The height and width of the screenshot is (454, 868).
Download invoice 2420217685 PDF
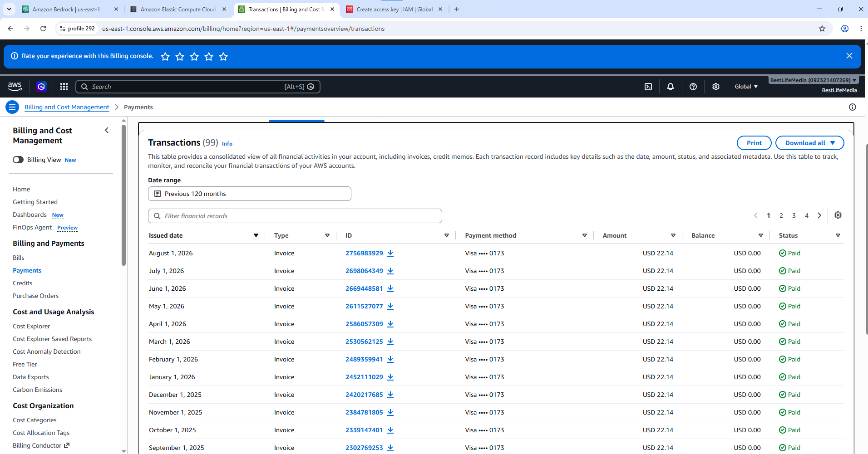(390, 395)
